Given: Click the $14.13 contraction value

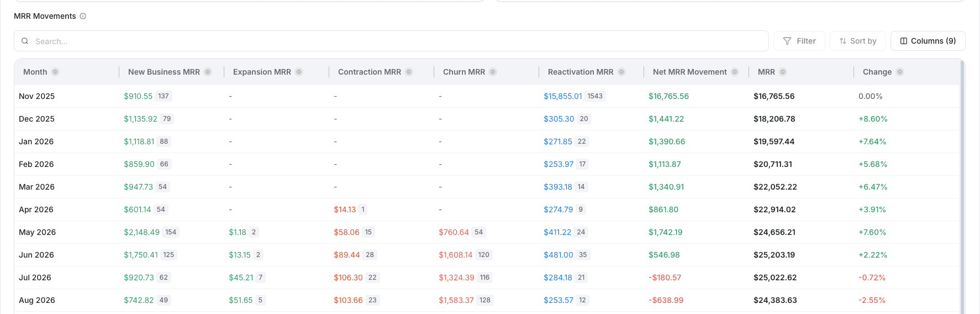Looking at the screenshot, I should [x=345, y=210].
